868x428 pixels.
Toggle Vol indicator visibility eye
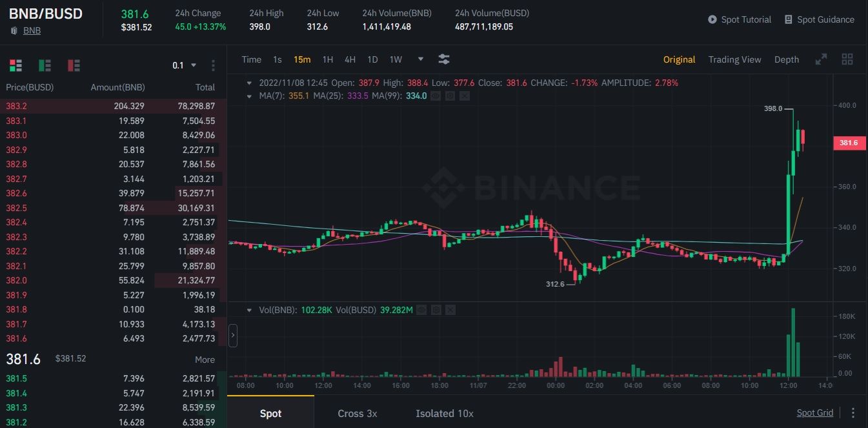[x=421, y=310]
